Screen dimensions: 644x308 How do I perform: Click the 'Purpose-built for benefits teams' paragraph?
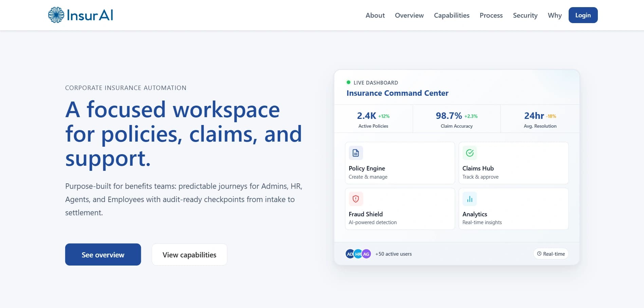coord(184,199)
